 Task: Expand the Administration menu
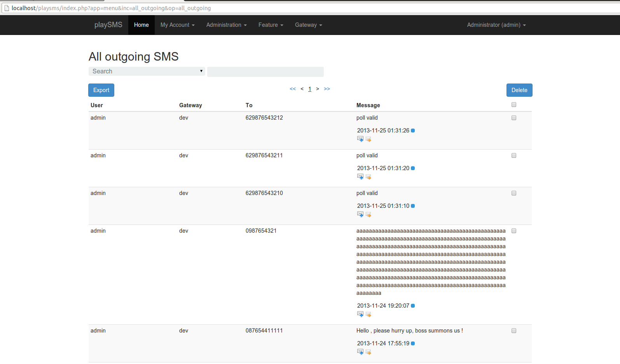tap(227, 25)
